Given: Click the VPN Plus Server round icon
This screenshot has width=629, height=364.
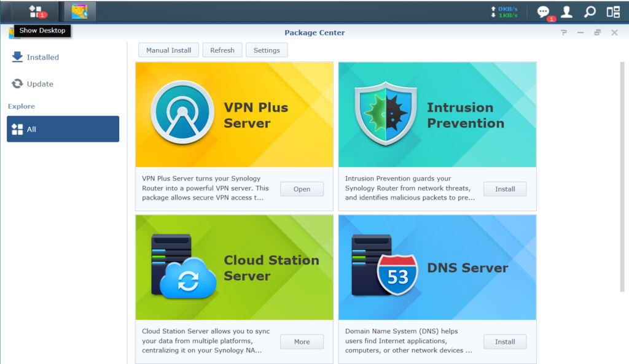Looking at the screenshot, I should 182,112.
